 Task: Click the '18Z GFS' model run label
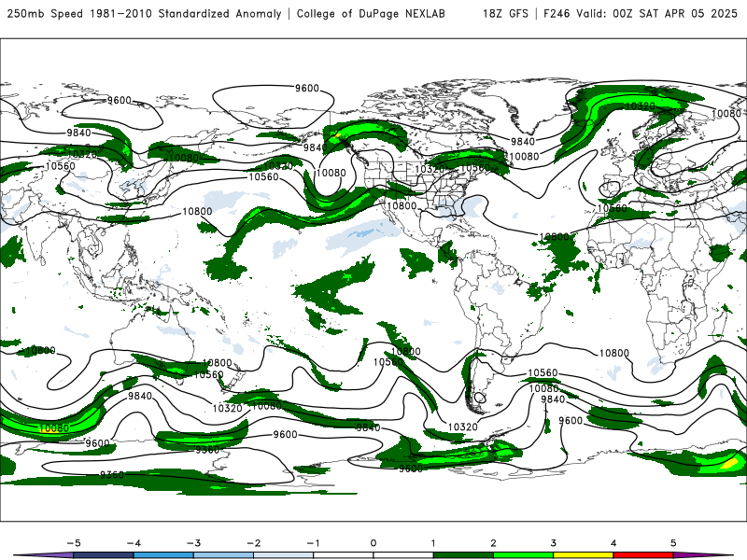pyautogui.click(x=505, y=13)
